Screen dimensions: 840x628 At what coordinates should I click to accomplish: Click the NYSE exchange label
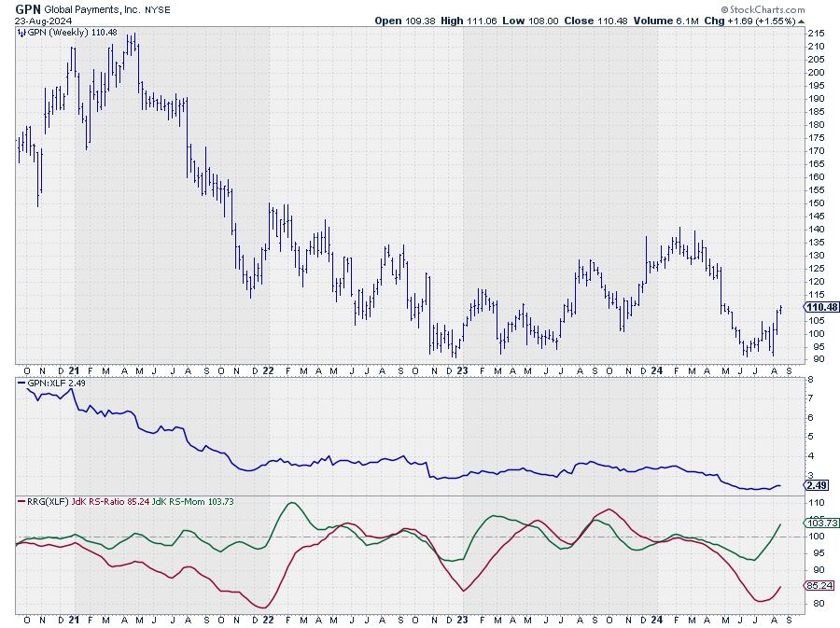(155, 7)
